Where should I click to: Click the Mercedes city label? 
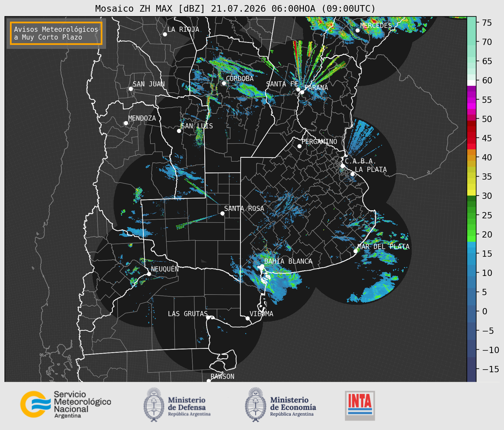coord(376,25)
